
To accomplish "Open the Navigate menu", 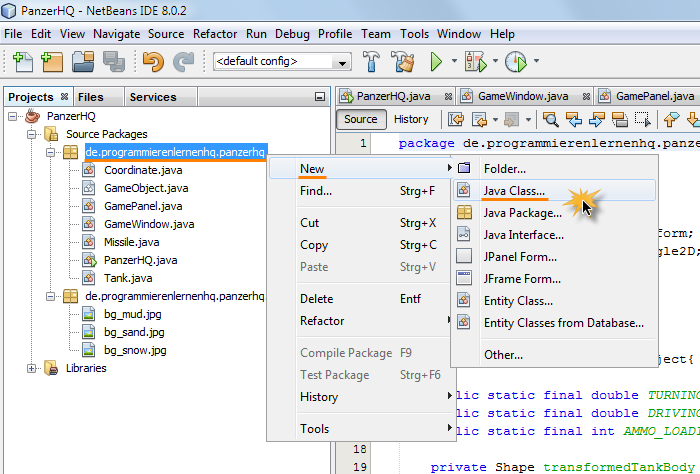I will pos(117,34).
